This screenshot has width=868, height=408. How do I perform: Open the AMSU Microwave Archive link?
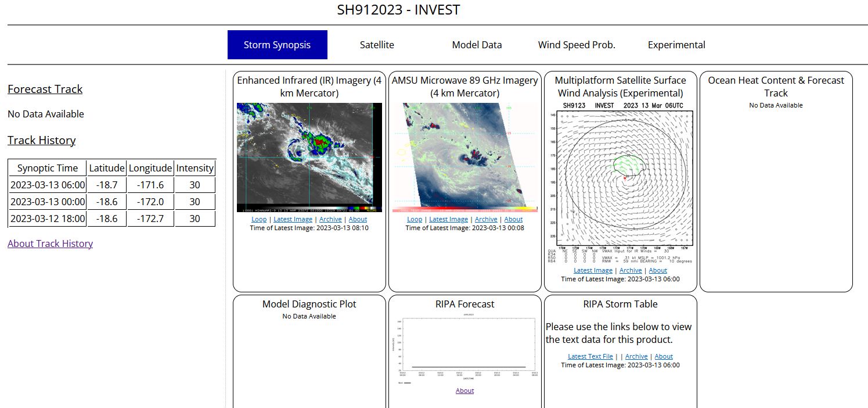[x=486, y=219]
